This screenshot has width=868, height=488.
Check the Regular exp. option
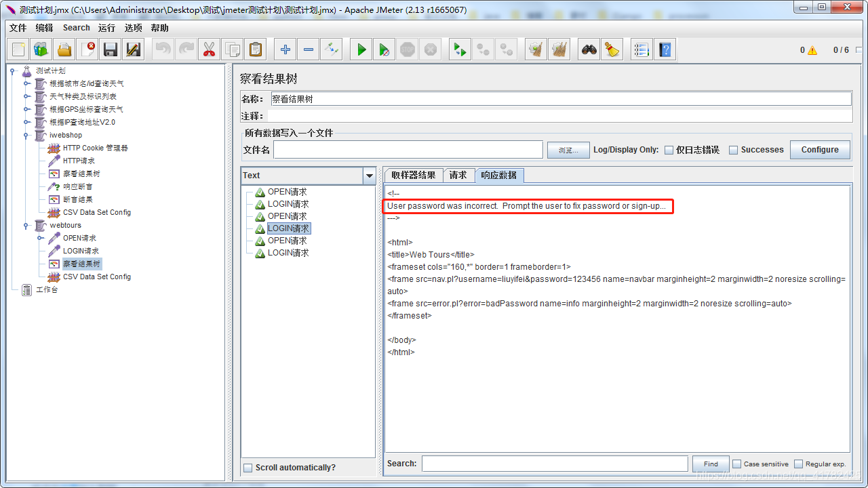point(798,464)
